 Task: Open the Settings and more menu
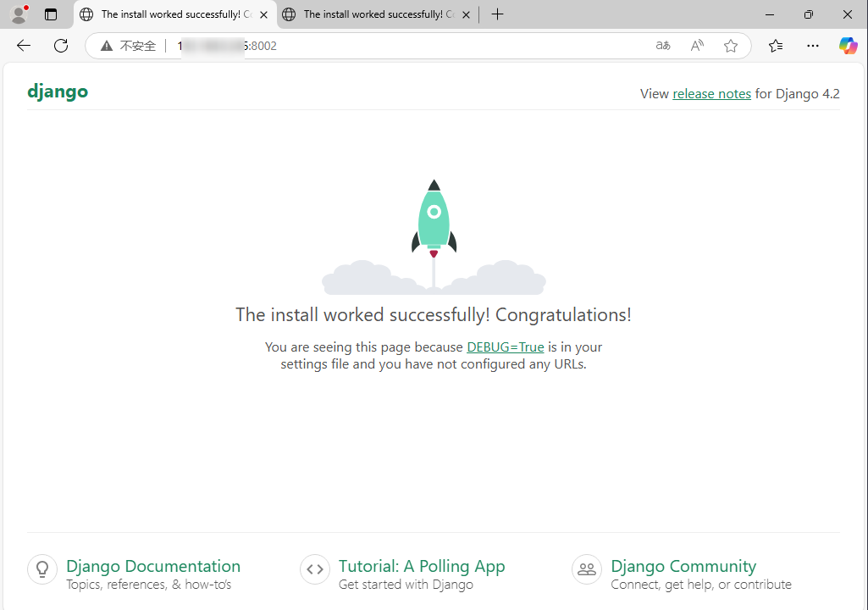pyautogui.click(x=813, y=46)
